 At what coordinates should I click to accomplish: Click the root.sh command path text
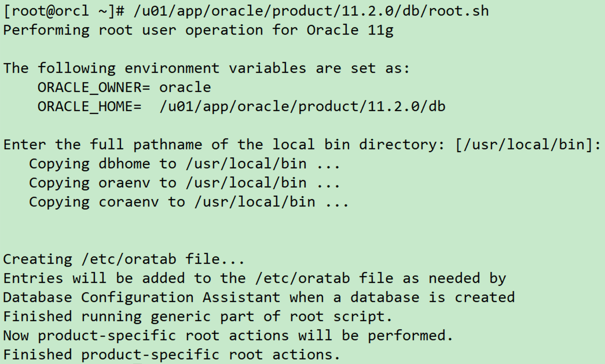(311, 11)
